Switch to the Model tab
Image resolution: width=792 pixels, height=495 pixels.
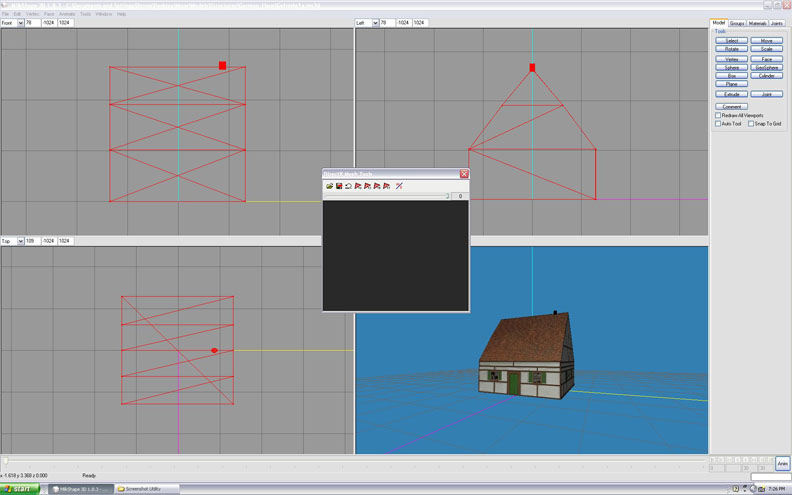point(718,23)
